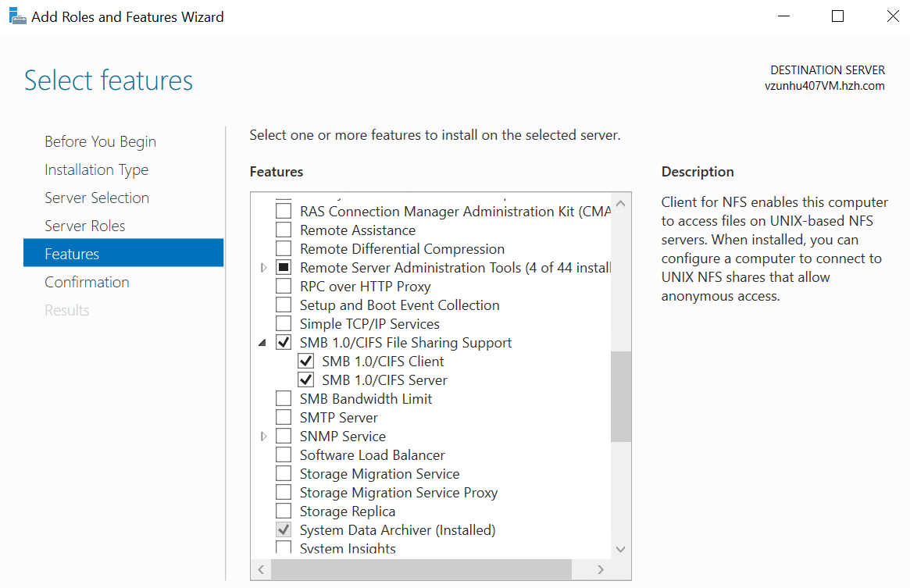Collapse SMB 1.0/CIFS File Sharing Support

point(262,342)
